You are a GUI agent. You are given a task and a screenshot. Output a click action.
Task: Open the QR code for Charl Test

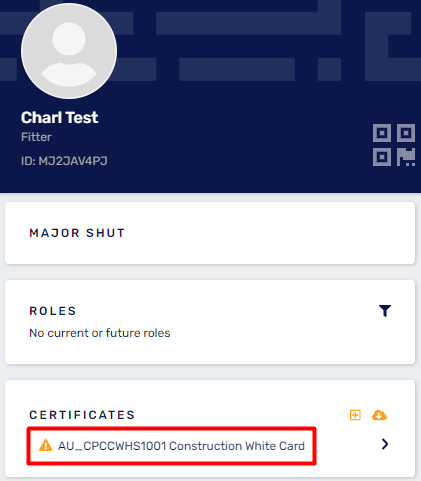tap(394, 145)
